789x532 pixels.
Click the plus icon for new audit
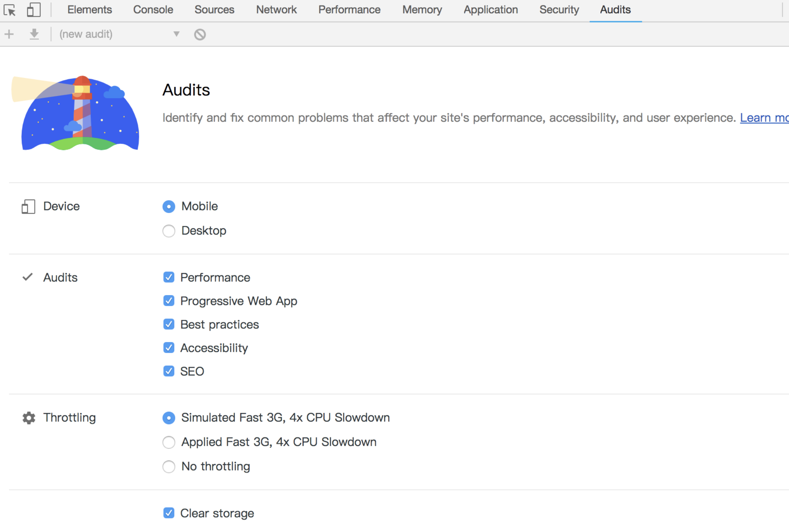pos(9,34)
